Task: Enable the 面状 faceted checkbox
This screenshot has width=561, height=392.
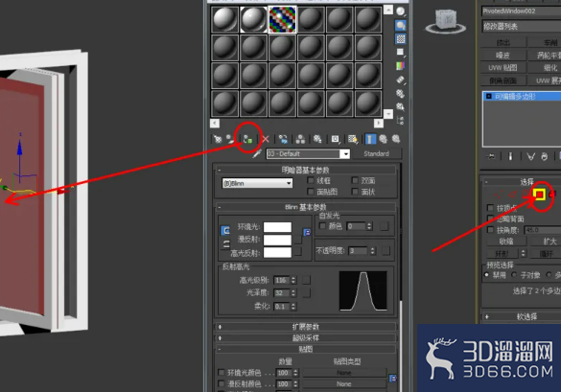Action: 355,192
